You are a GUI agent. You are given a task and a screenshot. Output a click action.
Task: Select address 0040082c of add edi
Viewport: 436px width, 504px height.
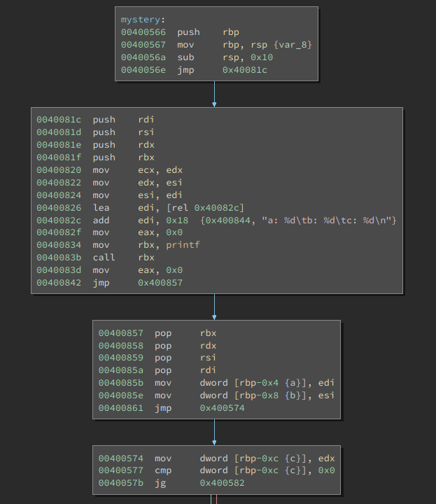click(59, 220)
